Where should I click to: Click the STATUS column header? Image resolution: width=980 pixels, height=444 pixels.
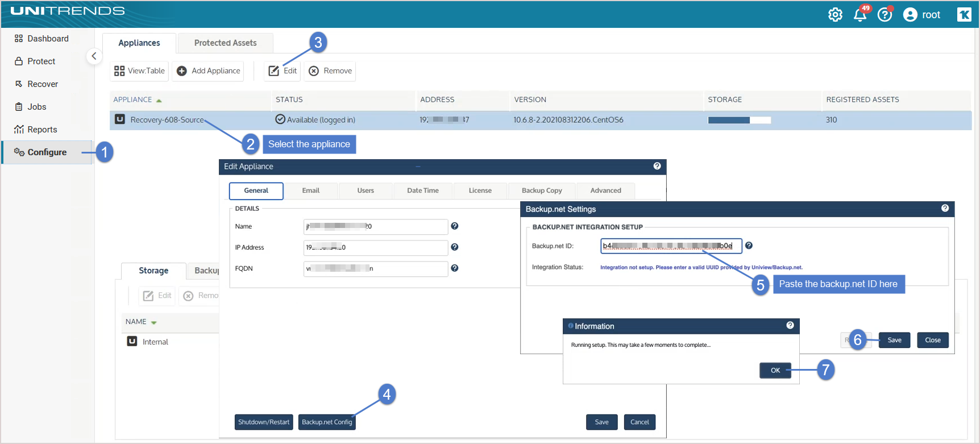[x=289, y=99]
